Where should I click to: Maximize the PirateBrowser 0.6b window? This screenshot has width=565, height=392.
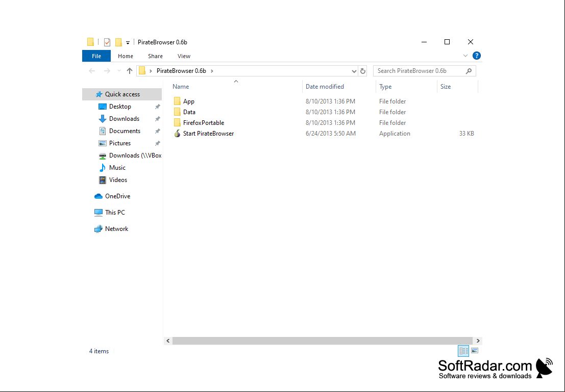point(447,42)
